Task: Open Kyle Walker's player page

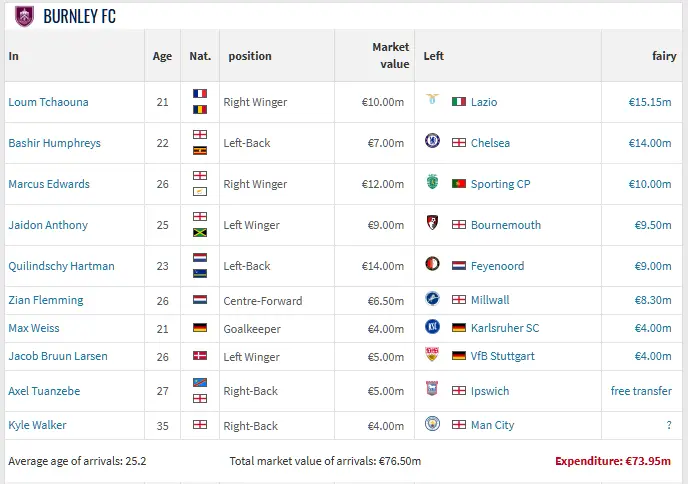Action: 37,425
